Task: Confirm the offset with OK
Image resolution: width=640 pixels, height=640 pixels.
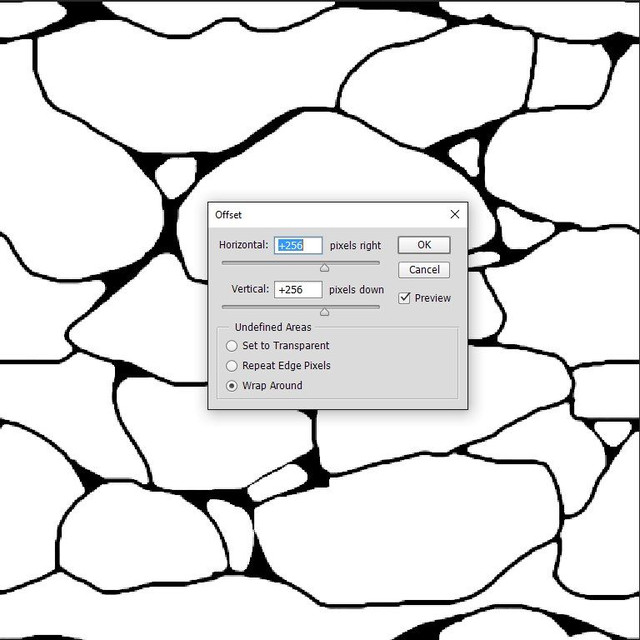Action: pos(424,245)
